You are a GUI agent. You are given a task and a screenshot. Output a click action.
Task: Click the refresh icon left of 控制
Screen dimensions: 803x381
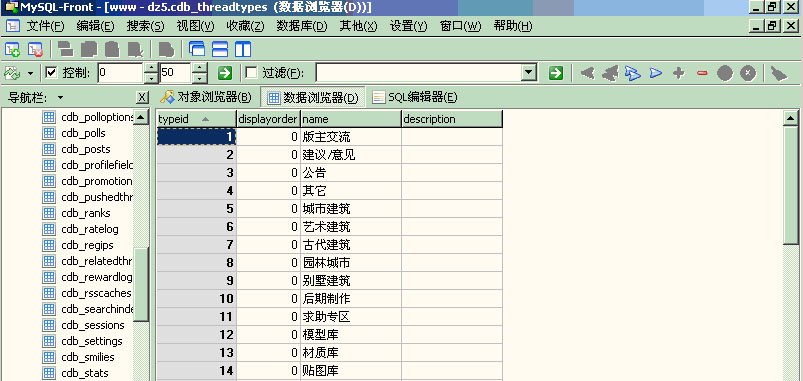pos(12,73)
